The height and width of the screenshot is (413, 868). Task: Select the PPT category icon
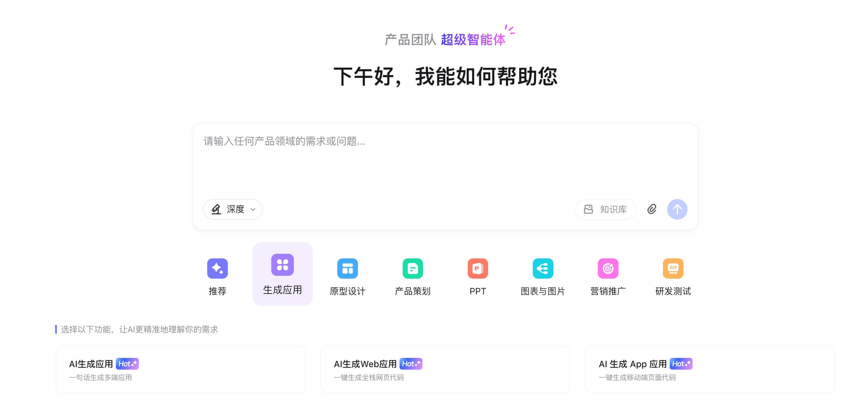pyautogui.click(x=478, y=268)
